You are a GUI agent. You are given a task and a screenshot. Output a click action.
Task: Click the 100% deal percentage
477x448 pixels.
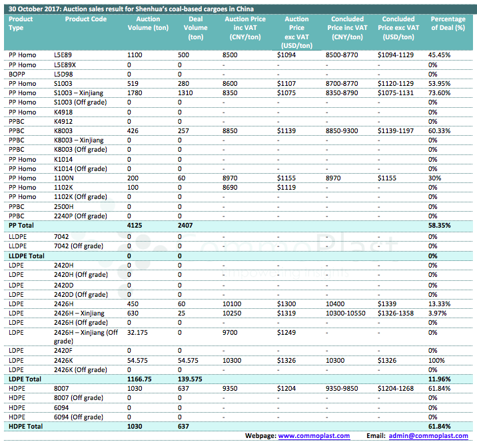pos(436,361)
